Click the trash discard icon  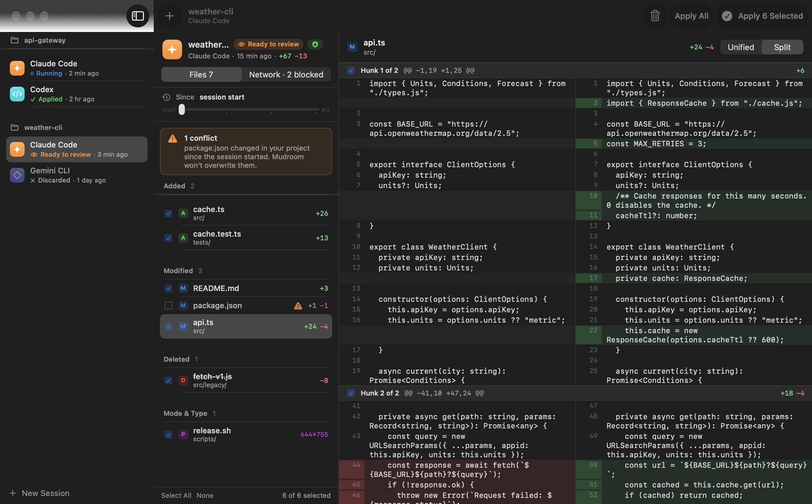pos(655,16)
